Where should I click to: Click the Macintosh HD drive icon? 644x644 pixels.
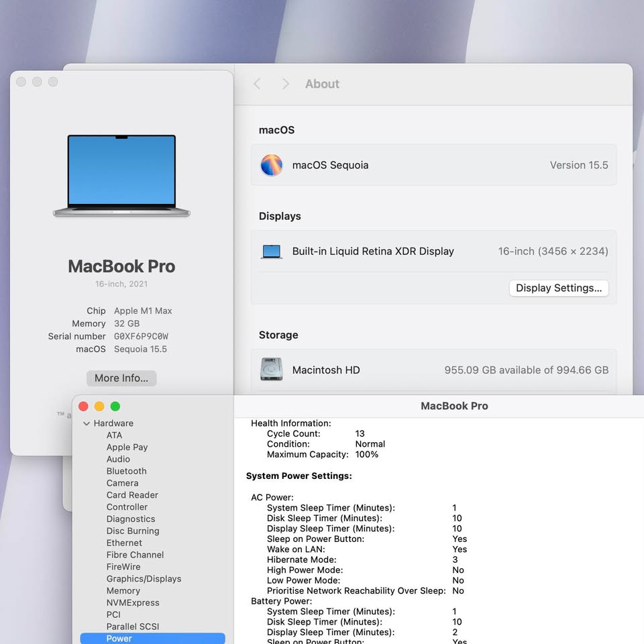(272, 369)
